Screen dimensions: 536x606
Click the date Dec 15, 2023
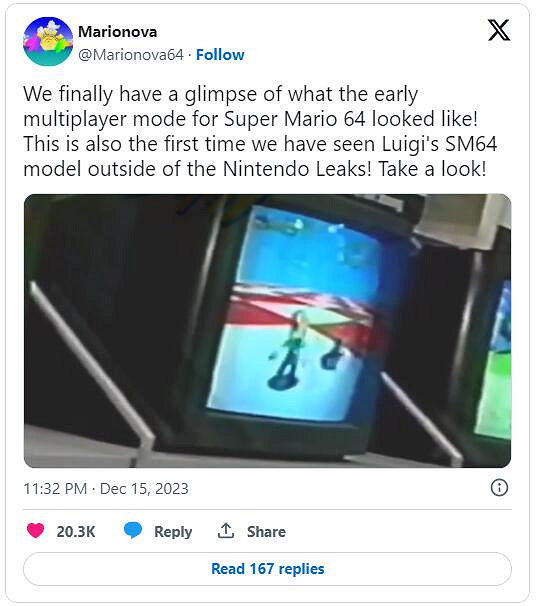(x=144, y=489)
